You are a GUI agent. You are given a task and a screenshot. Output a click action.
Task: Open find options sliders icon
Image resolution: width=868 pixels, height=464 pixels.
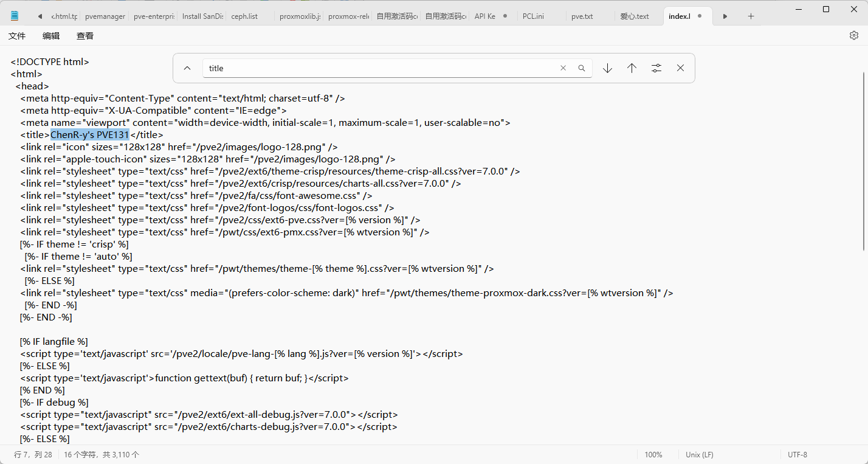656,68
